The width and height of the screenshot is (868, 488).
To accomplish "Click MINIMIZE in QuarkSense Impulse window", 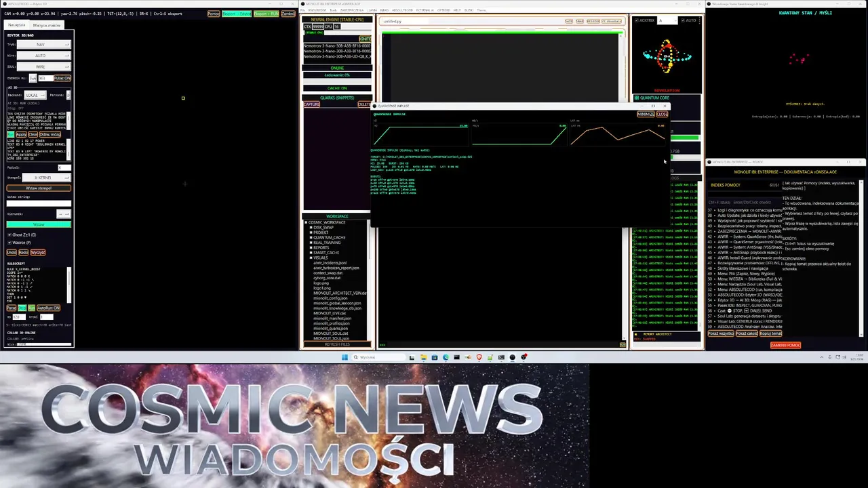I will tap(646, 114).
